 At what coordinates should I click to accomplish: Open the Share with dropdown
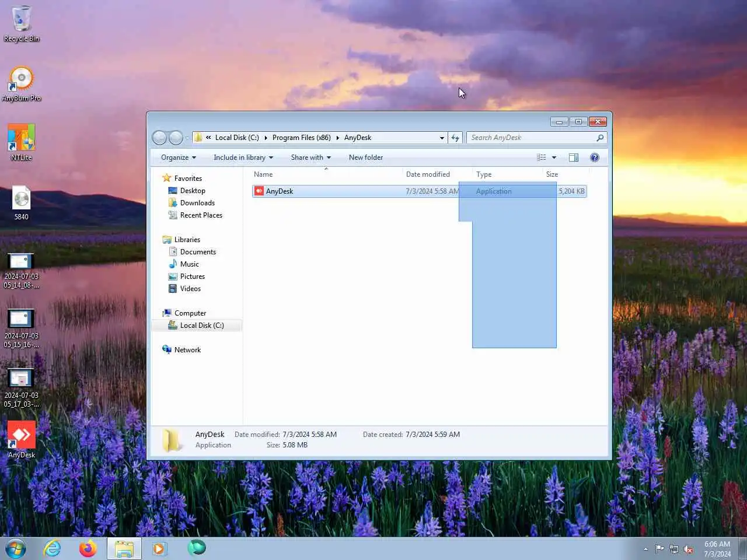[x=311, y=157]
